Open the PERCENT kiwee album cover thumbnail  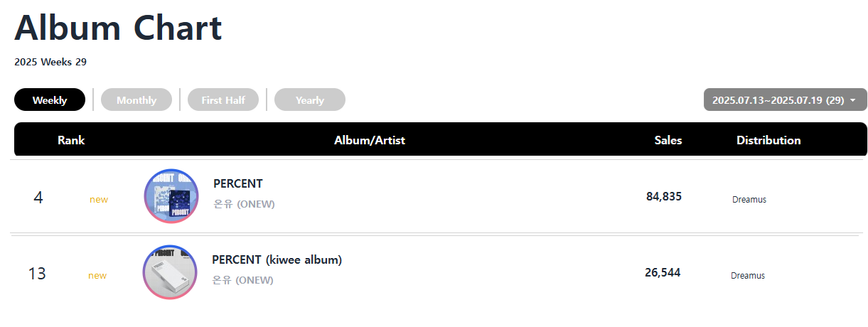coord(170,272)
